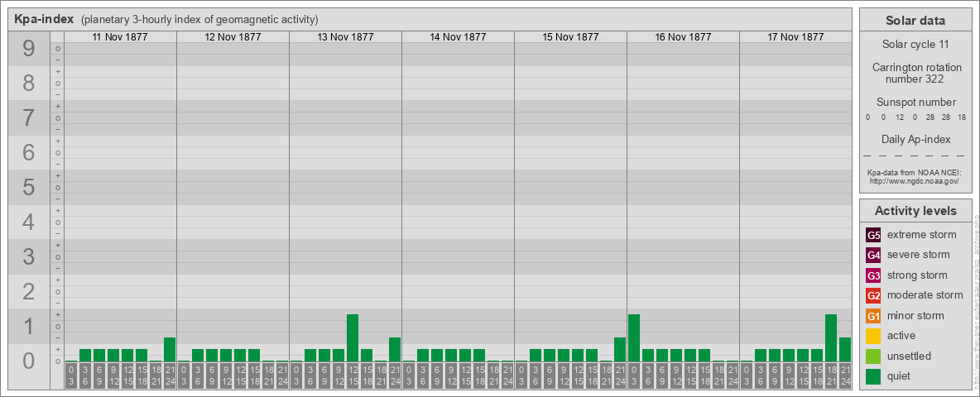The height and width of the screenshot is (397, 980).
Task: Click the 21-24 bar on 11 Nov
Action: click(170, 350)
